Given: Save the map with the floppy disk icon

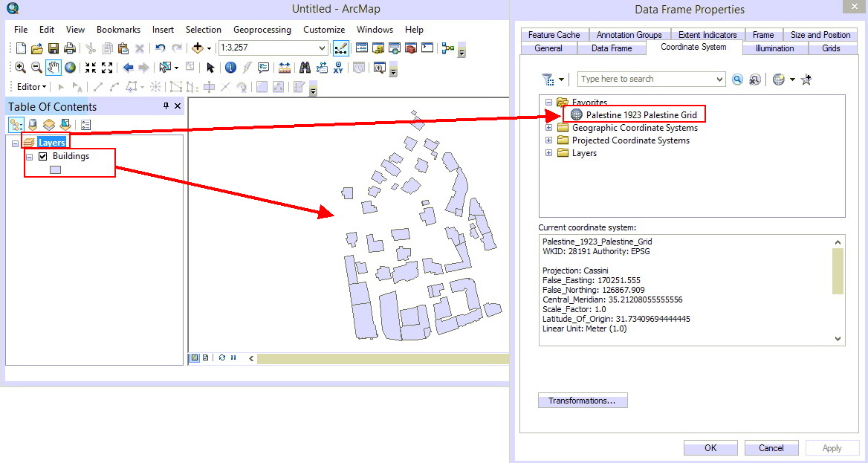Looking at the screenshot, I should pos(54,48).
